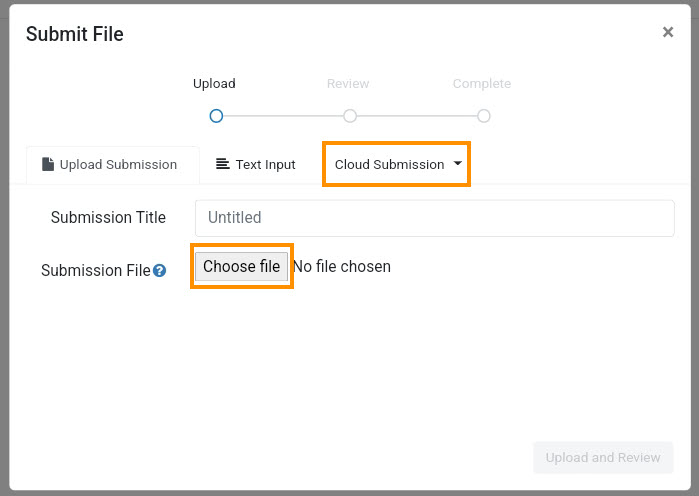Switch to the Text Input tab
Image resolution: width=699 pixels, height=496 pixels.
(x=255, y=164)
